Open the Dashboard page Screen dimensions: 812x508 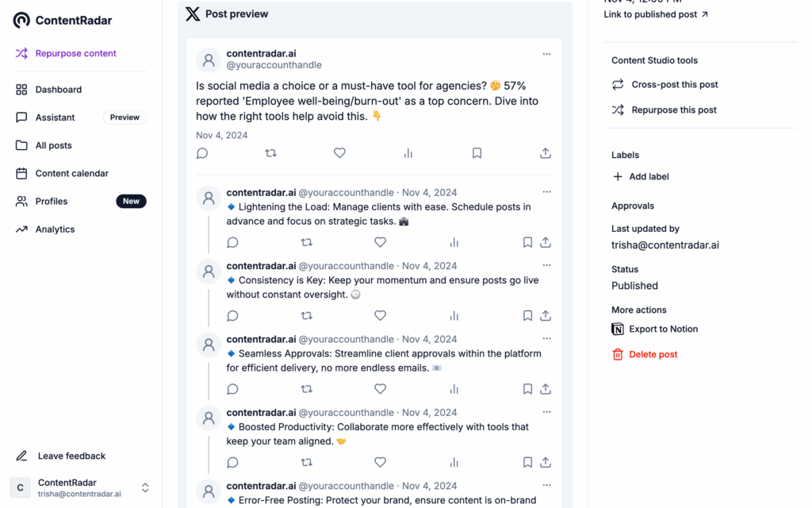point(58,90)
